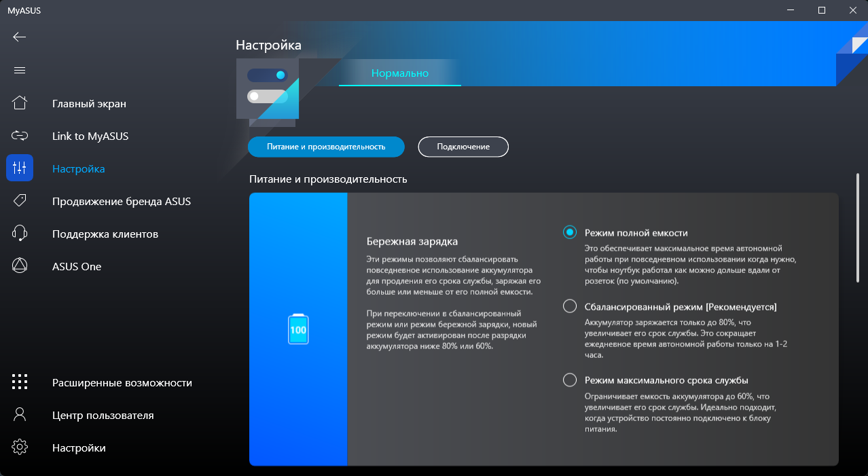Click the Расширенные возможности grid icon
This screenshot has width=868, height=476.
(x=20, y=382)
